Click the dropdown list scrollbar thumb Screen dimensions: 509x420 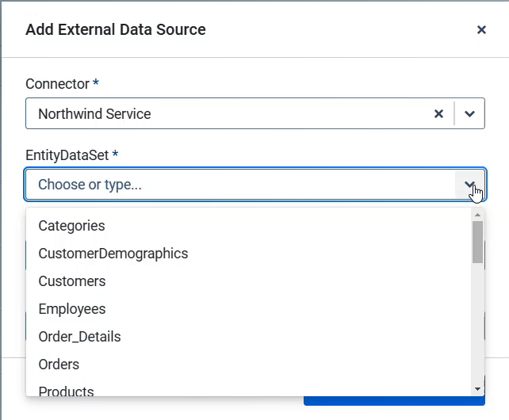click(477, 242)
